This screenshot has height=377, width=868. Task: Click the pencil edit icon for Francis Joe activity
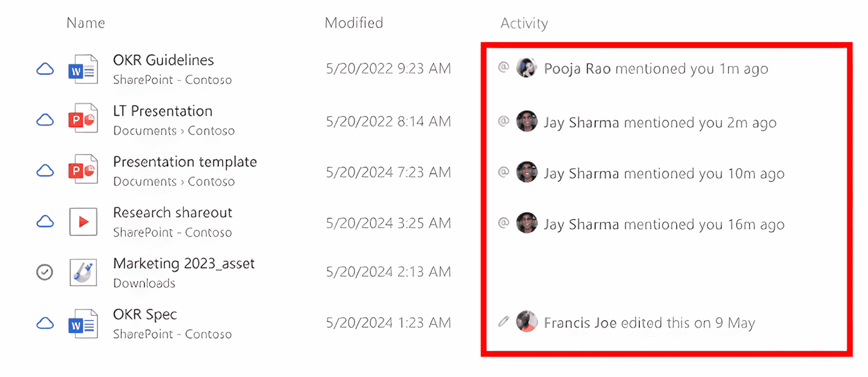click(503, 322)
